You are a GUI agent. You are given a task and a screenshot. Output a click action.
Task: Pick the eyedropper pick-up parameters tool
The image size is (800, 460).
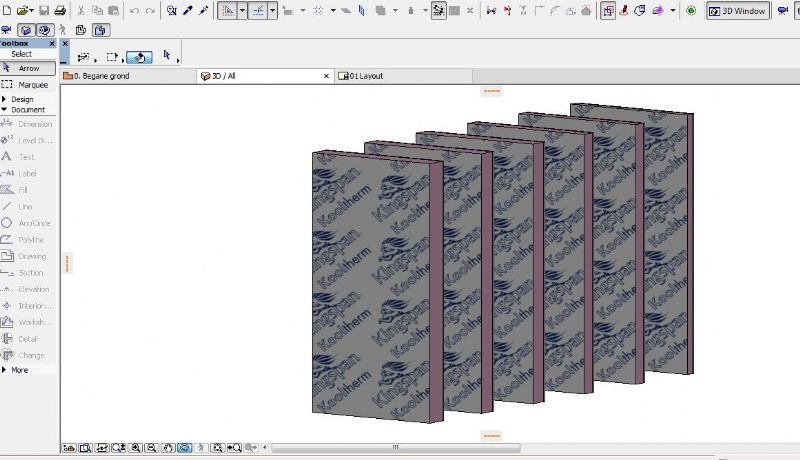187,10
